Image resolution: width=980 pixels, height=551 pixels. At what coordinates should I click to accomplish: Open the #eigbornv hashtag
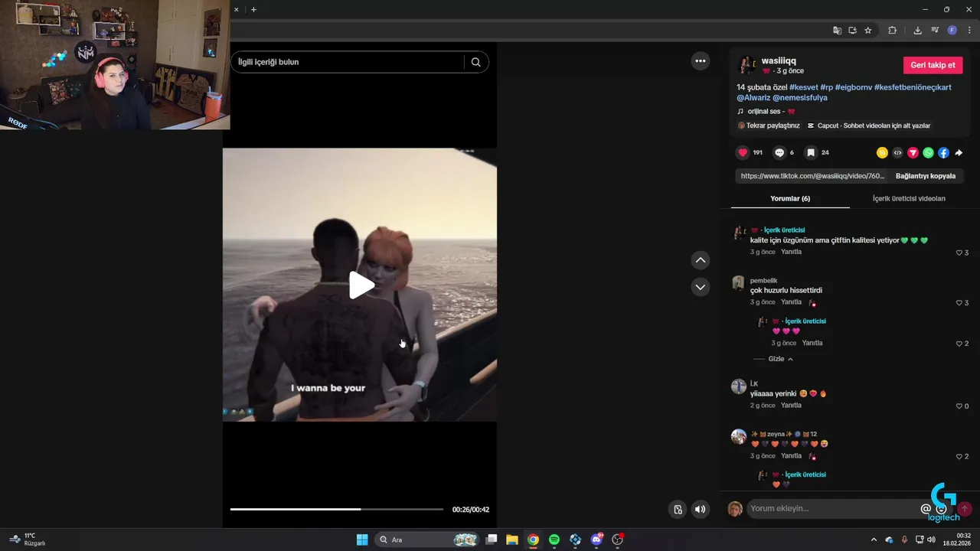(853, 87)
